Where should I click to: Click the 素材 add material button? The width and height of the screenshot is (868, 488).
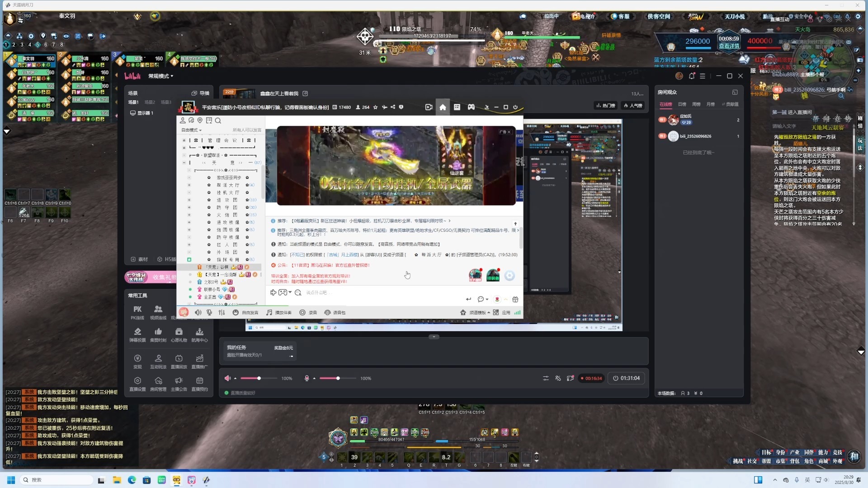140,259
